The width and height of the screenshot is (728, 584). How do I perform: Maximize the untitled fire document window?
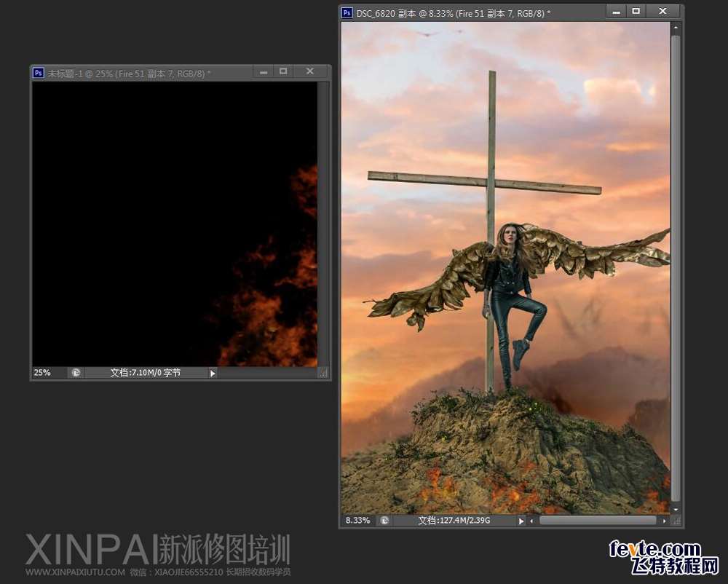(x=283, y=71)
